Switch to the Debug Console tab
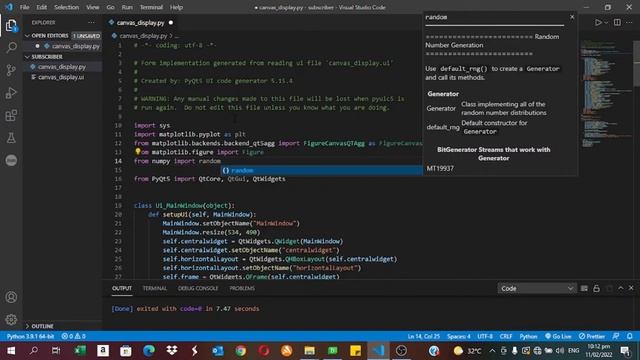Image resolution: width=640 pixels, height=360 pixels. coord(198,288)
